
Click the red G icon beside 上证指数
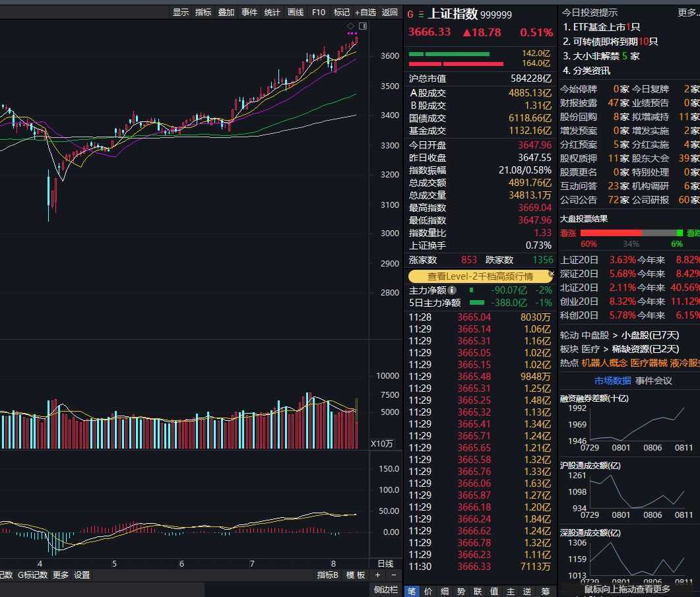410,14
